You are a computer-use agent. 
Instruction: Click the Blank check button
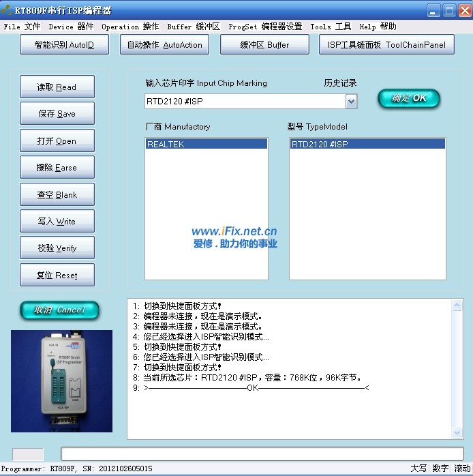(57, 194)
